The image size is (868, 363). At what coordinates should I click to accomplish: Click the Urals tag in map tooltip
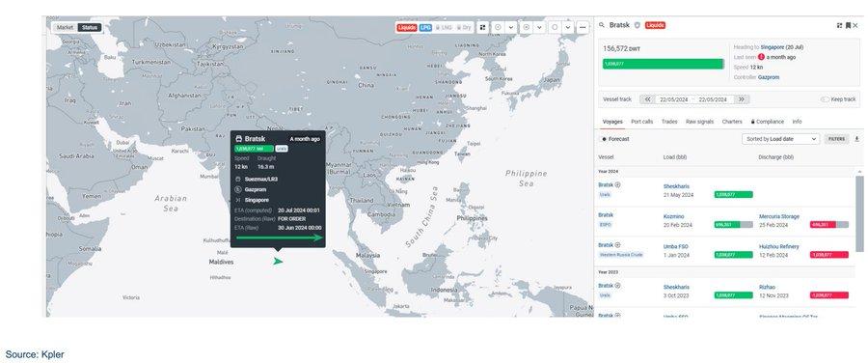(x=282, y=149)
